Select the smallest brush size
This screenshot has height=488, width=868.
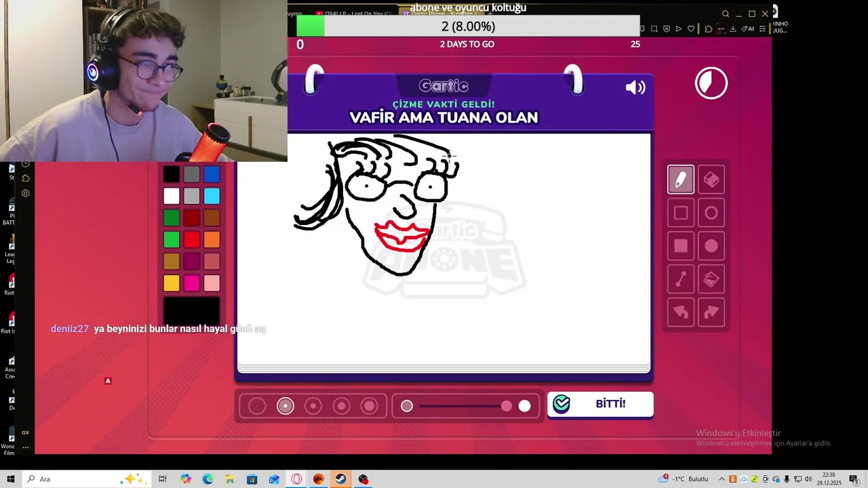[257, 406]
